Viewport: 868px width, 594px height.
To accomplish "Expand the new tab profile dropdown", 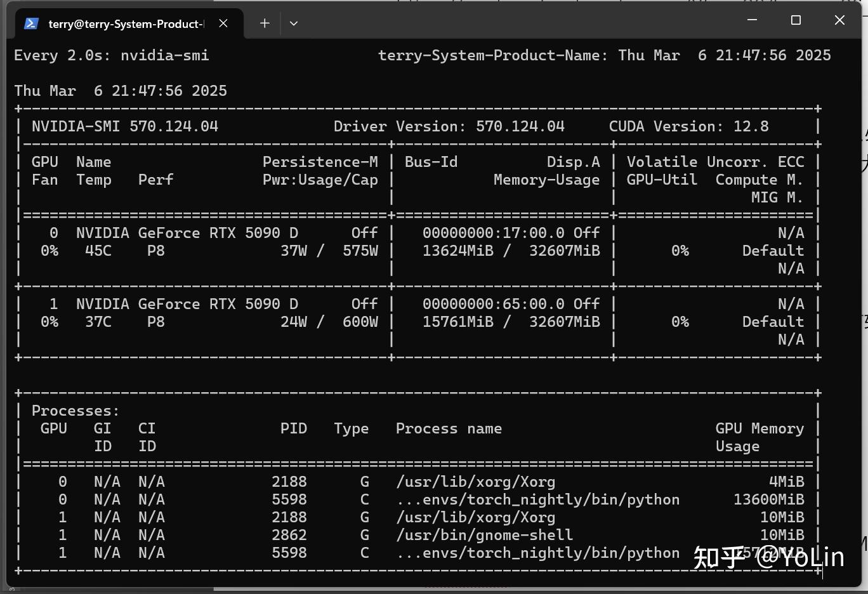I will coord(293,23).
